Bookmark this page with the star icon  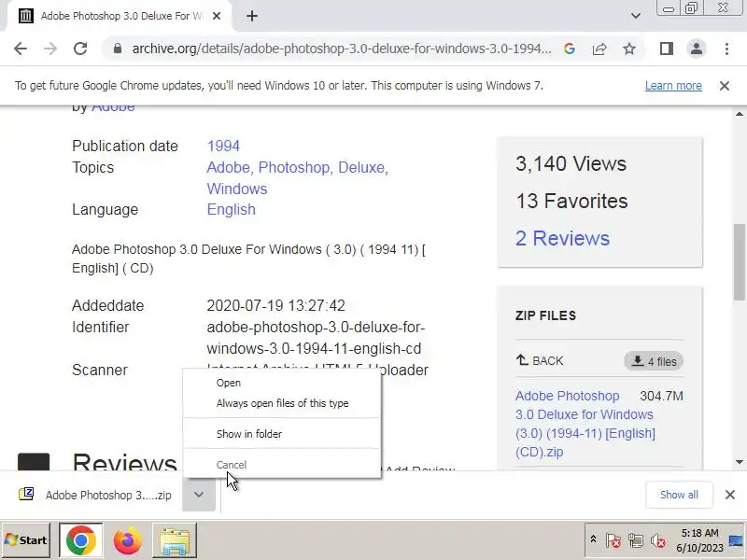point(629,49)
